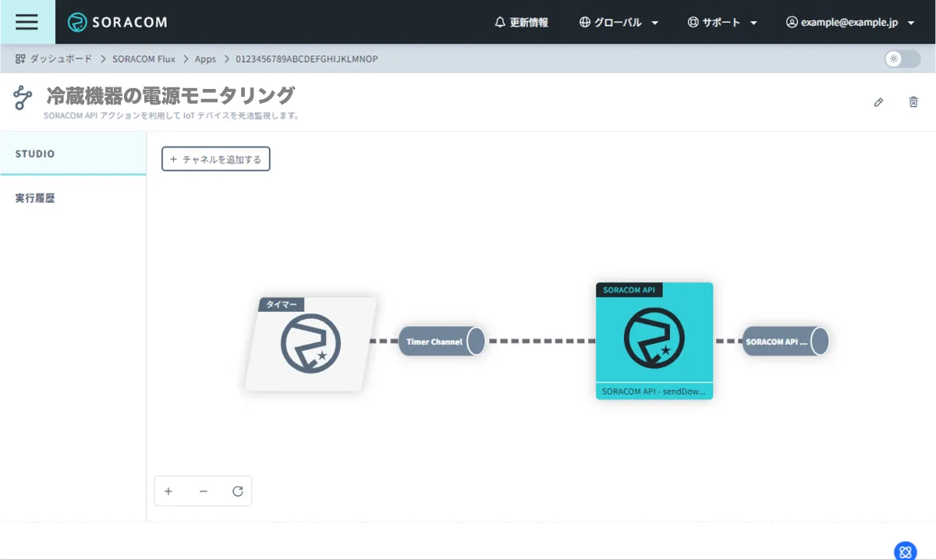The height and width of the screenshot is (560, 936).
Task: Navigate to SORACOM Flux via the breadcrumb
Action: tap(144, 58)
